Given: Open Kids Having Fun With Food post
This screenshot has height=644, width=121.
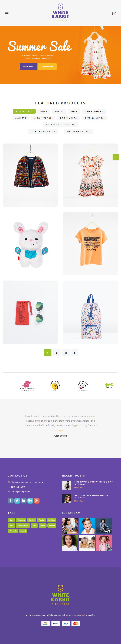Looking at the screenshot, I should 93,483.
